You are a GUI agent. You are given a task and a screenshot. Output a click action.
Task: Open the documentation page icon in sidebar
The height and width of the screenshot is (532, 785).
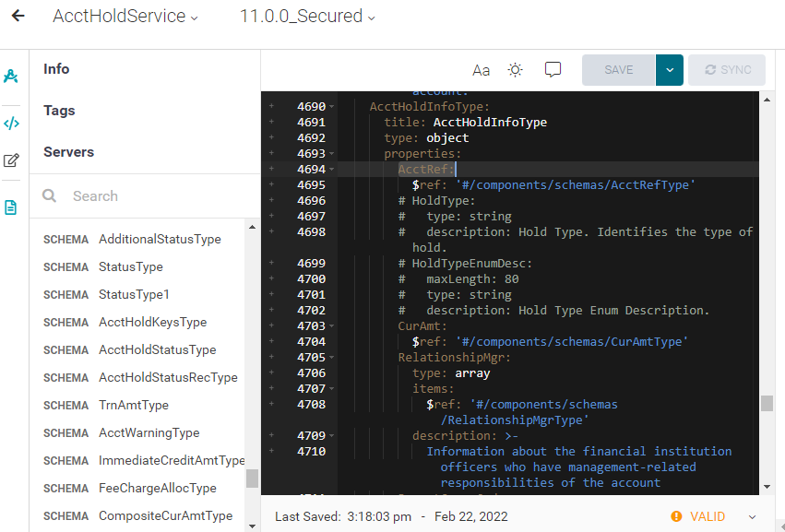[10, 207]
